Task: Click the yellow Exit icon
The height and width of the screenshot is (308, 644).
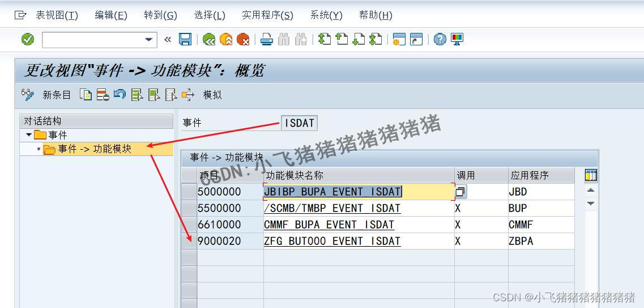Action: [226, 40]
